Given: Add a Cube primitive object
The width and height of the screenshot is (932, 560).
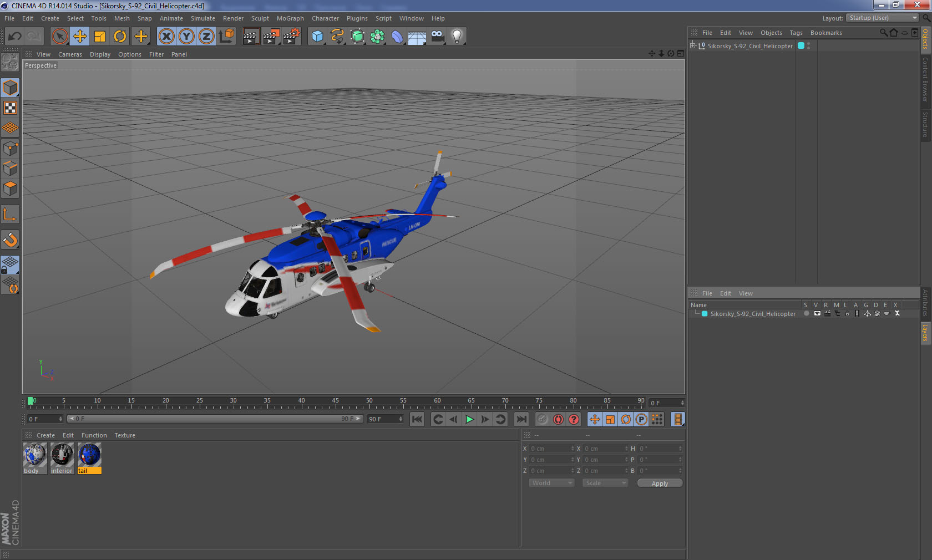Looking at the screenshot, I should 317,37.
